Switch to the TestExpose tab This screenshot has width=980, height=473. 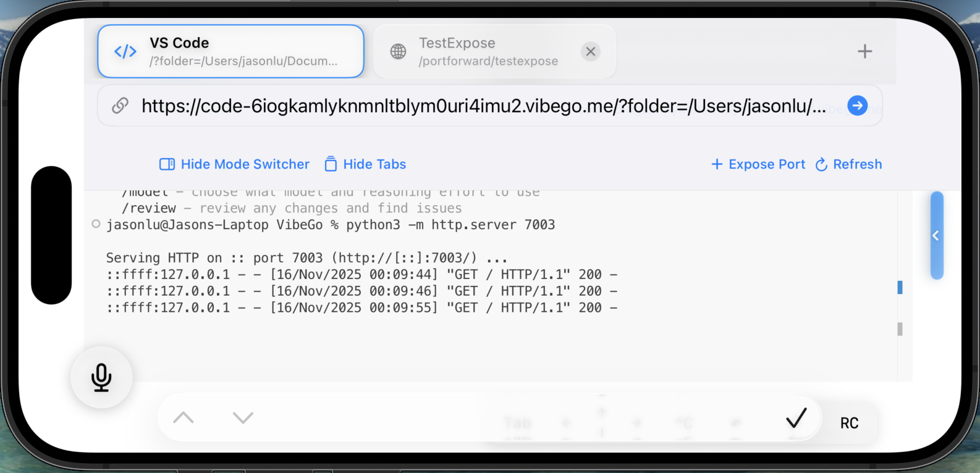(x=488, y=52)
